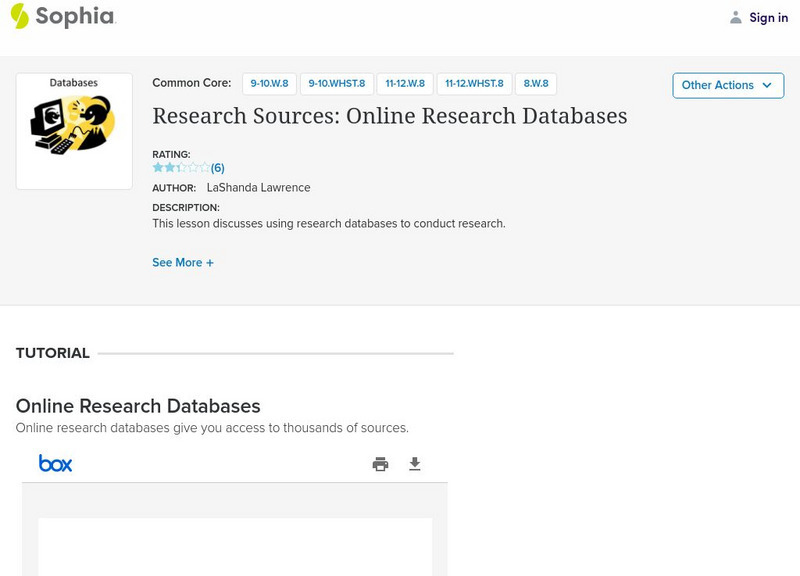Screen dimensions: 800x576
Task: Click the download icon in document viewer
Action: [x=415, y=464]
